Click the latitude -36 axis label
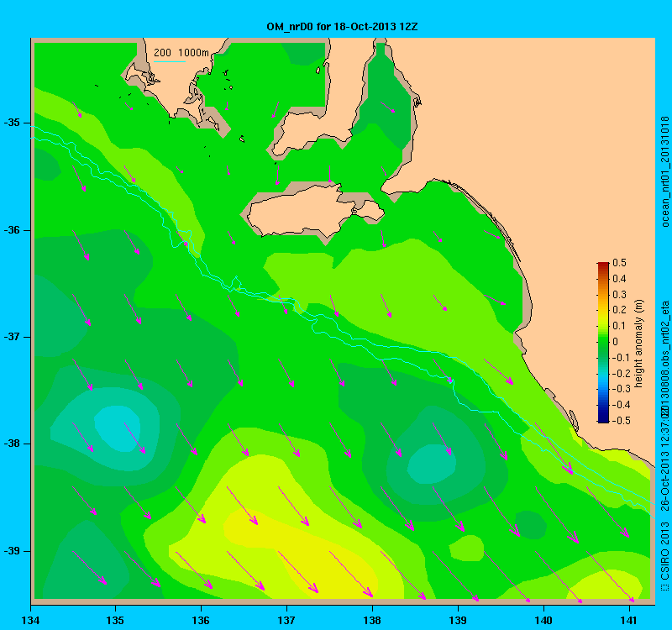 tap(12, 230)
